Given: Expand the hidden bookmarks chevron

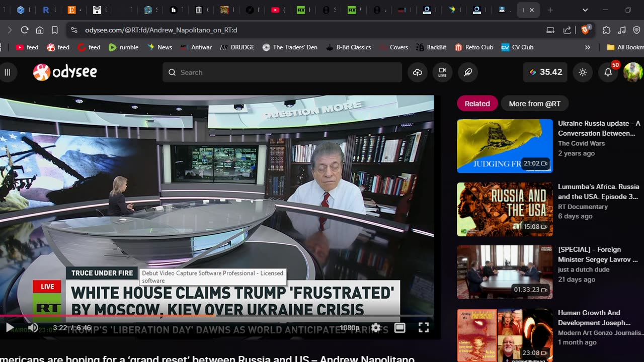Looking at the screenshot, I should [x=587, y=47].
